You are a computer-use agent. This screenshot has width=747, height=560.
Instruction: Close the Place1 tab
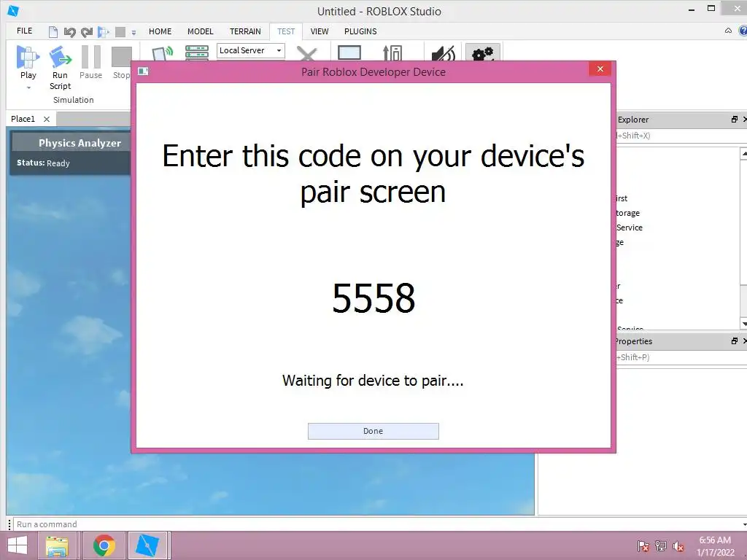pos(47,119)
